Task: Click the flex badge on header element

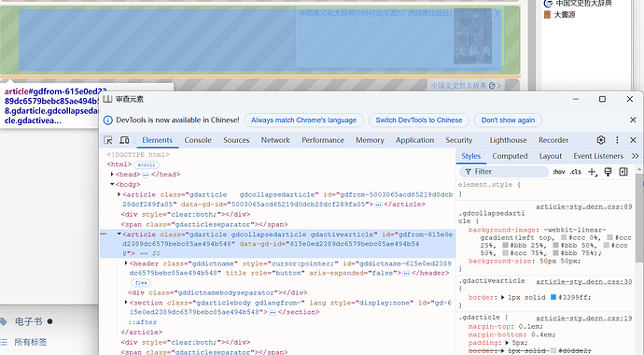Action: pos(141,283)
